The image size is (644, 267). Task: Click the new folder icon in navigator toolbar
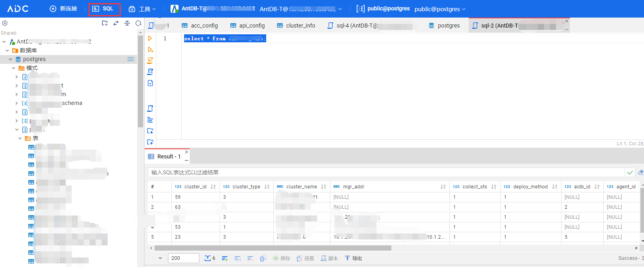click(105, 23)
